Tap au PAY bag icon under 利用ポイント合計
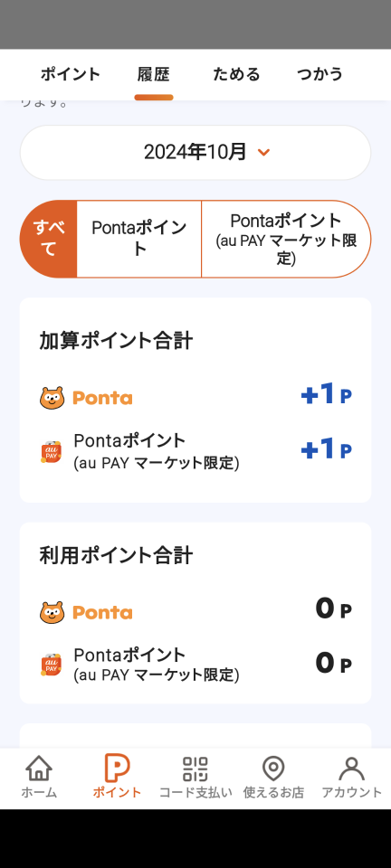The height and width of the screenshot is (868, 391). click(52, 665)
